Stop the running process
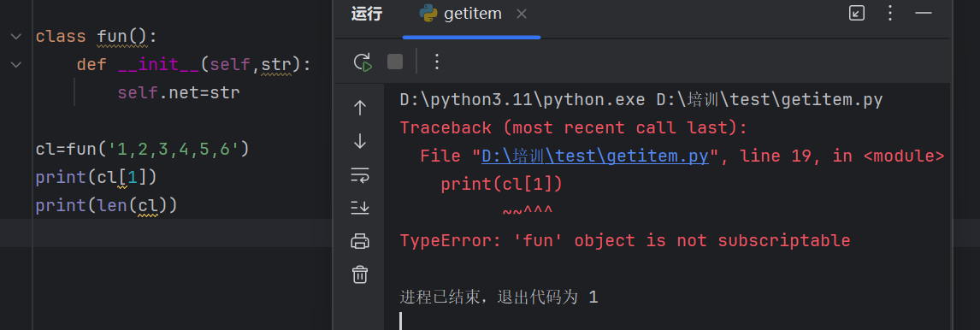Viewport: 980px width, 330px height. pyautogui.click(x=395, y=62)
